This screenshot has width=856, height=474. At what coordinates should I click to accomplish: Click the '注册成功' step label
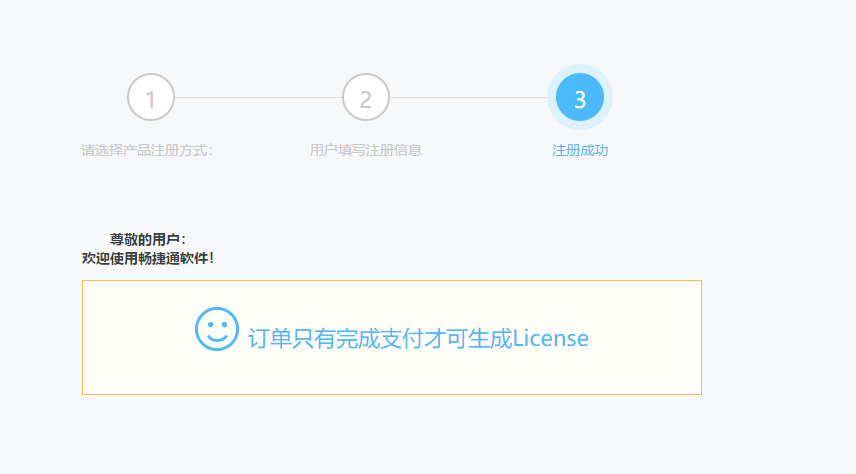tap(580, 150)
